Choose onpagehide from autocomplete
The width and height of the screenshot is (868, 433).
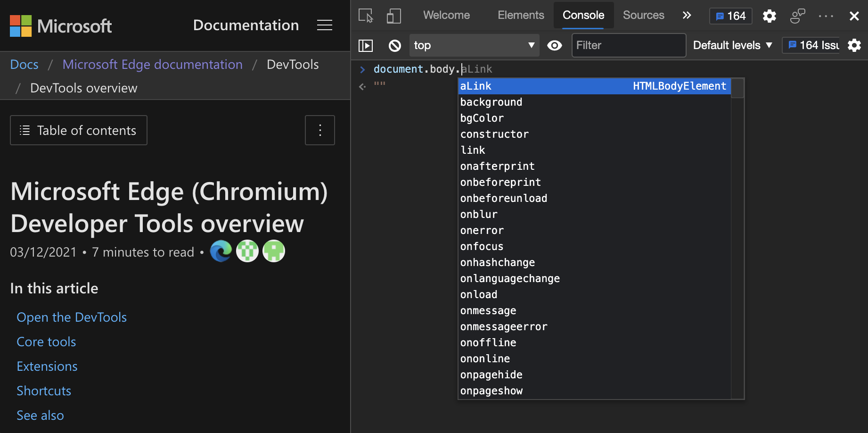595,375
